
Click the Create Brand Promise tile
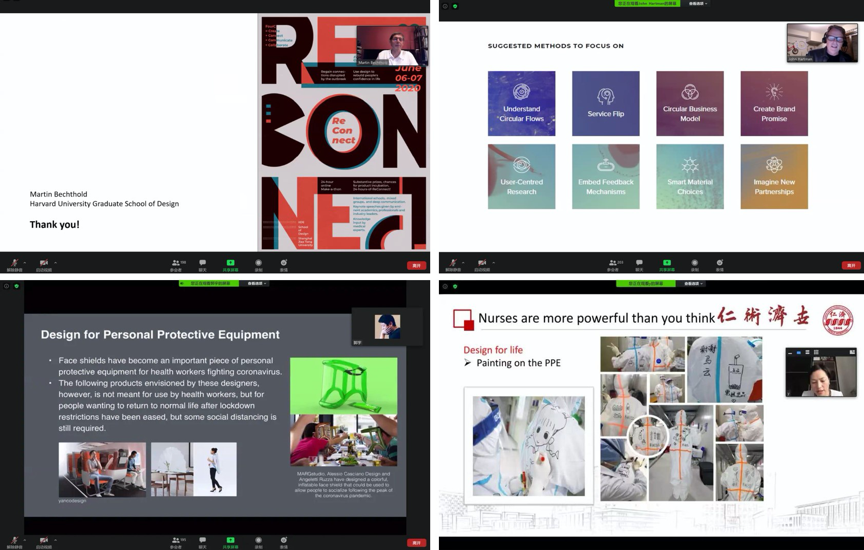coord(774,104)
